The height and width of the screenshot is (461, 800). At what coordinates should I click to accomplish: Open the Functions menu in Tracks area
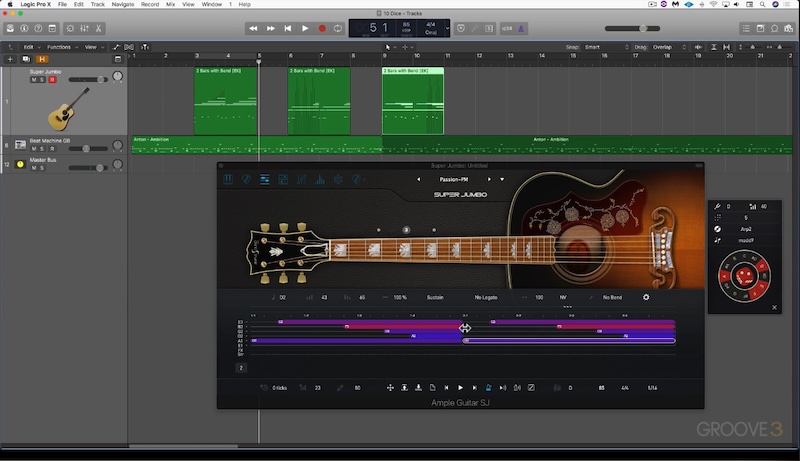62,47
